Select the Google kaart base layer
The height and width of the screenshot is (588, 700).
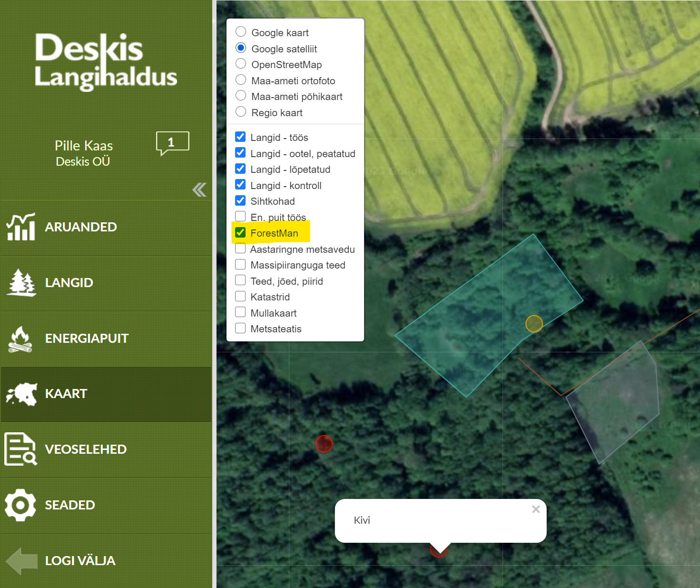click(241, 31)
